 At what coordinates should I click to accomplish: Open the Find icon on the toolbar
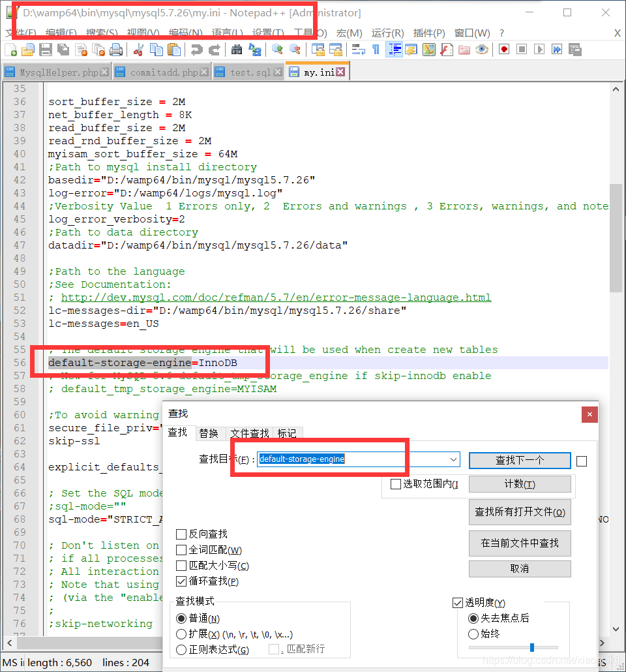(x=233, y=49)
